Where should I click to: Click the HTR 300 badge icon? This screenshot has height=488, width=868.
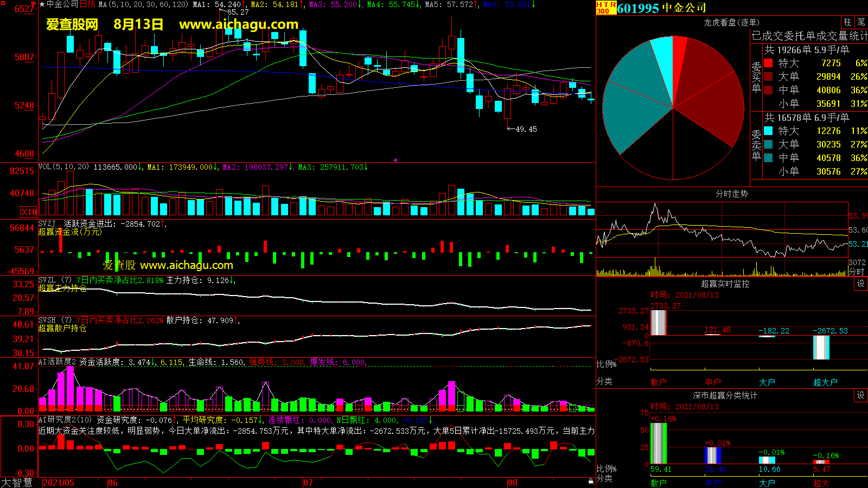606,8
